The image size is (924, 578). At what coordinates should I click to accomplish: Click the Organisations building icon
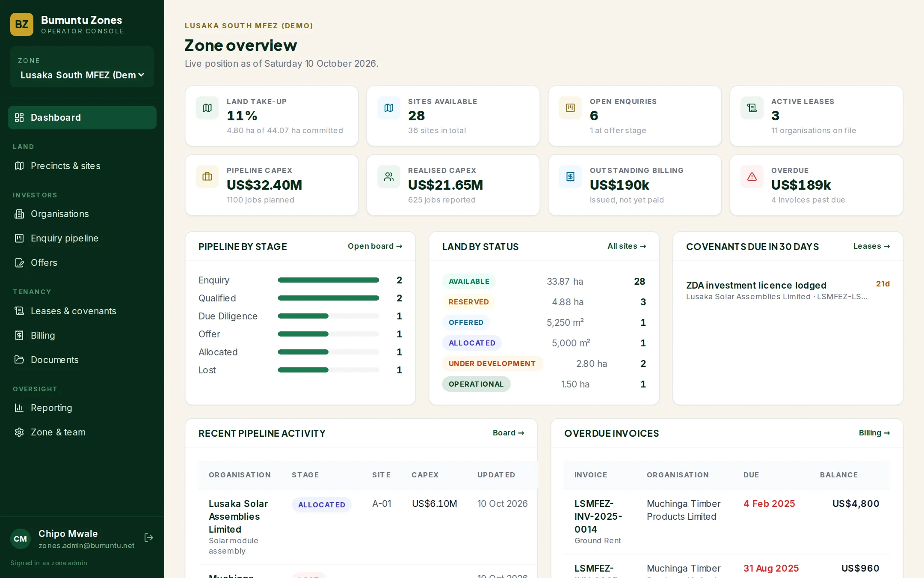[19, 214]
